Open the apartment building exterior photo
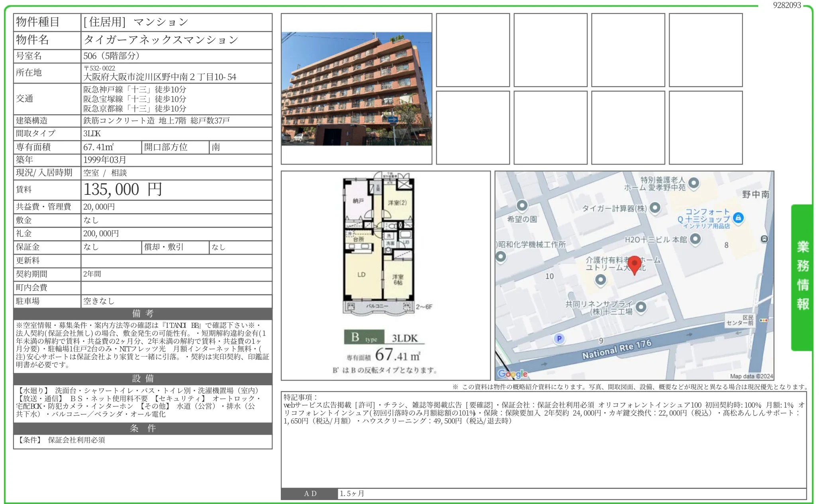 click(356, 88)
